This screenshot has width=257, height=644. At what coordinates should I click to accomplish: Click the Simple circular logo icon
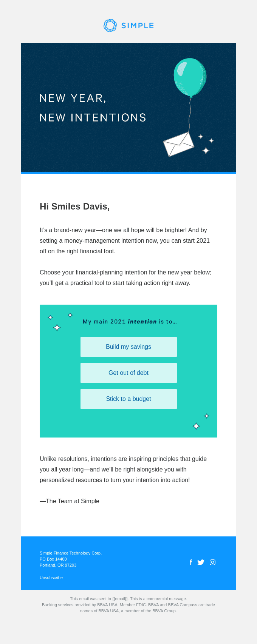pos(110,26)
